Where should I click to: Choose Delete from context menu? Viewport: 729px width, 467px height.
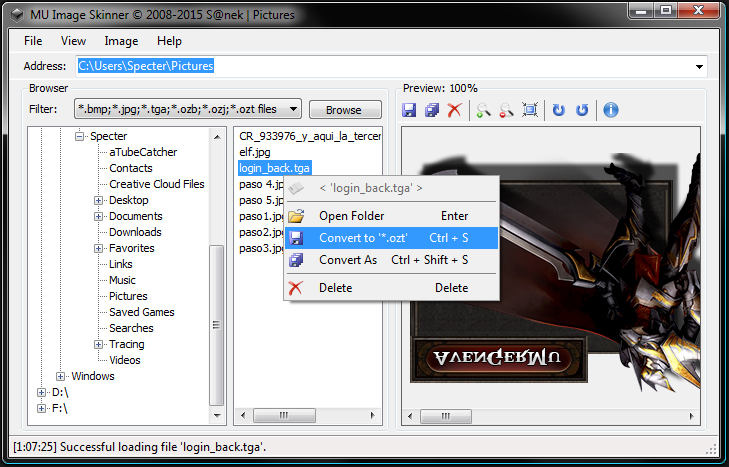(391, 288)
